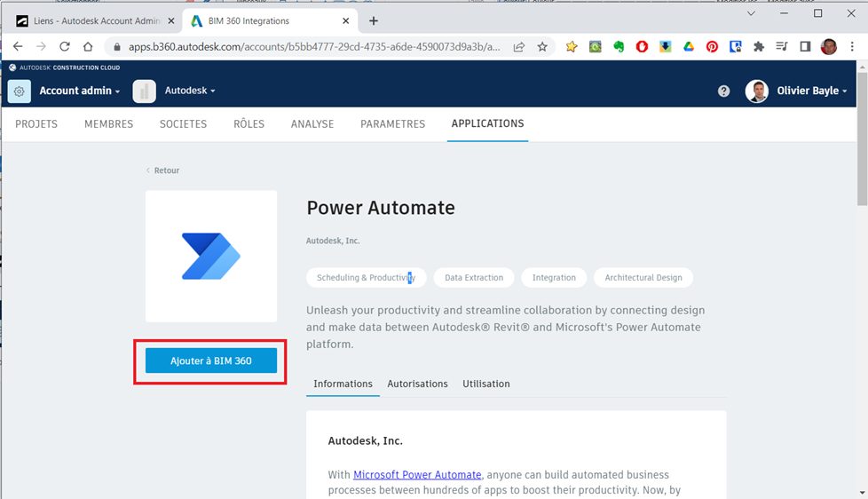Click the Power Automate app logo

pos(211,256)
